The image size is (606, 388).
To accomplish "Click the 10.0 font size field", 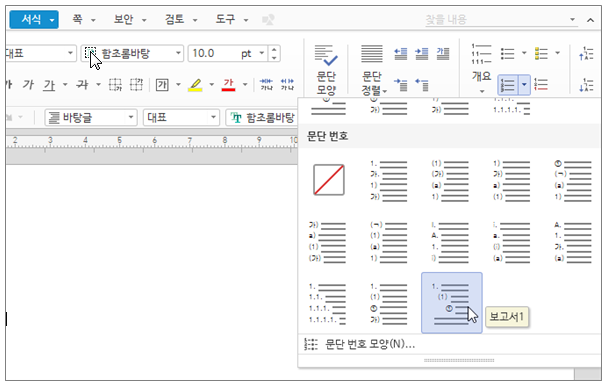I will 214,53.
